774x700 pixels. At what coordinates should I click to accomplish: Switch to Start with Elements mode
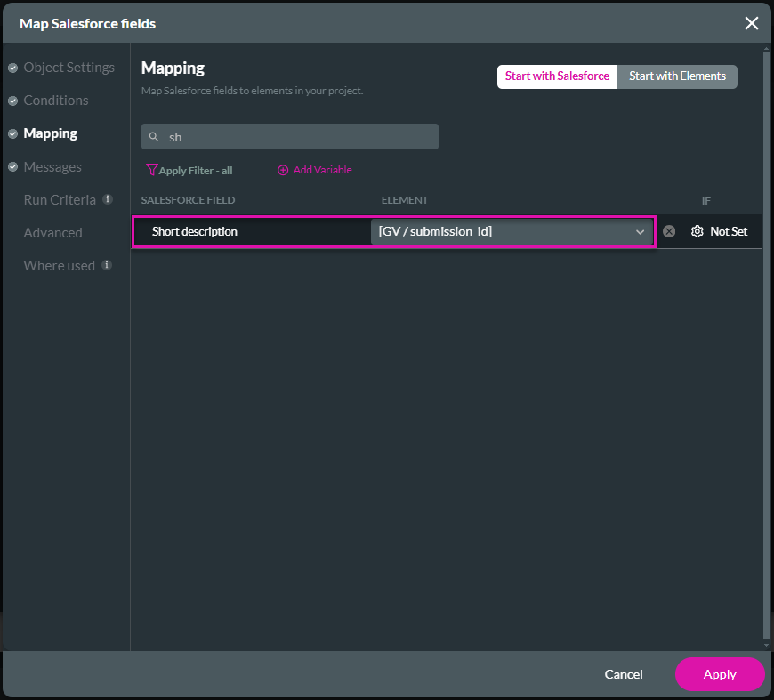pos(677,76)
